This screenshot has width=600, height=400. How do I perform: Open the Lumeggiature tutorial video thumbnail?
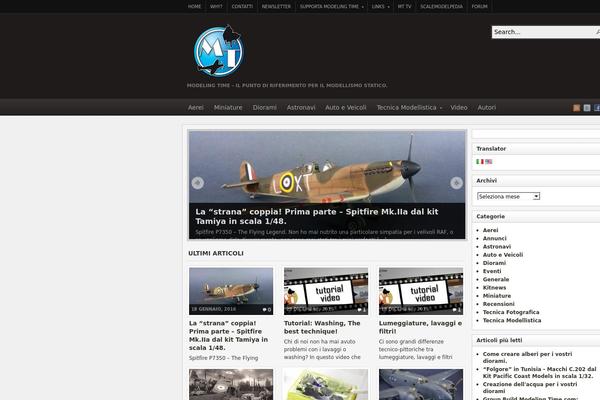[x=421, y=291]
